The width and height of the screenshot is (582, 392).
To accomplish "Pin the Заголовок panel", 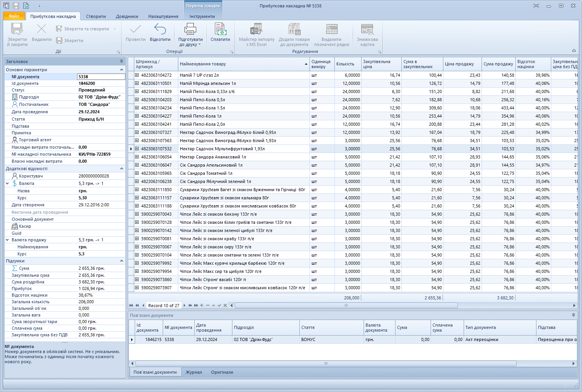I will pos(121,61).
